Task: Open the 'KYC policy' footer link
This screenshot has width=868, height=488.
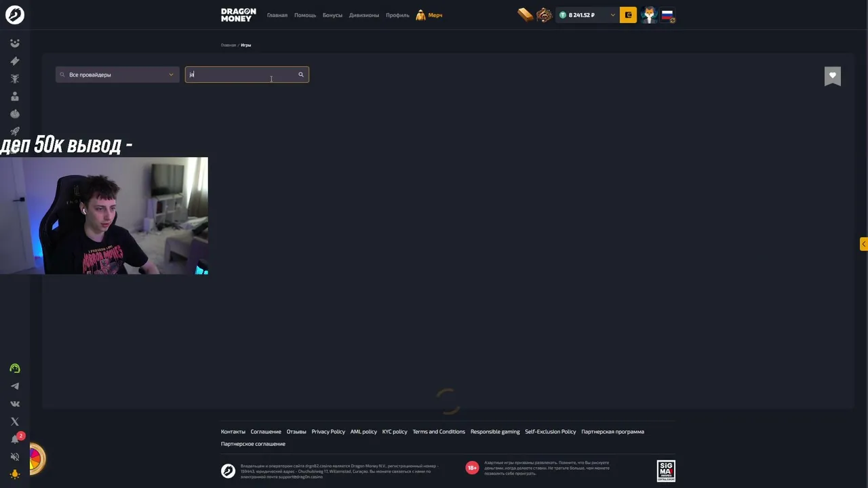Action: [395, 432]
